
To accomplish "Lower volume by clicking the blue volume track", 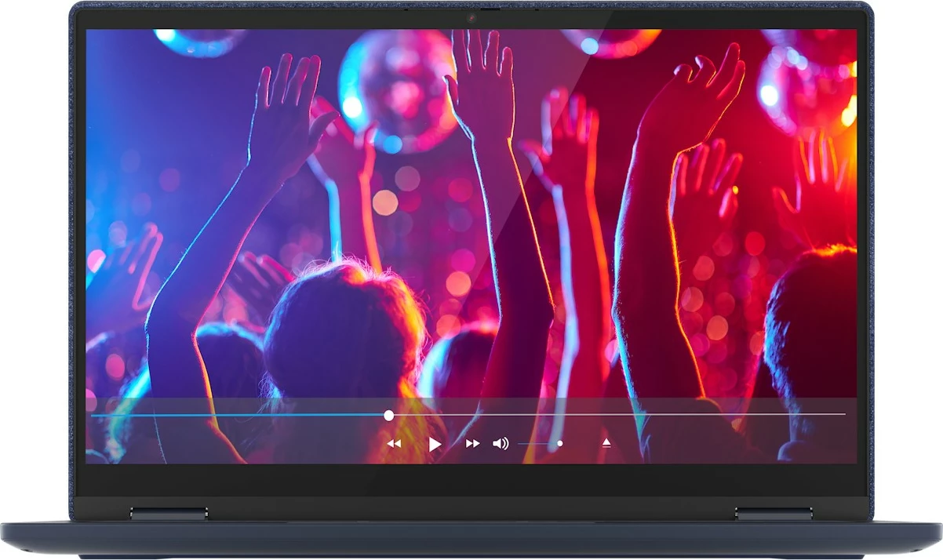I will pos(537,444).
